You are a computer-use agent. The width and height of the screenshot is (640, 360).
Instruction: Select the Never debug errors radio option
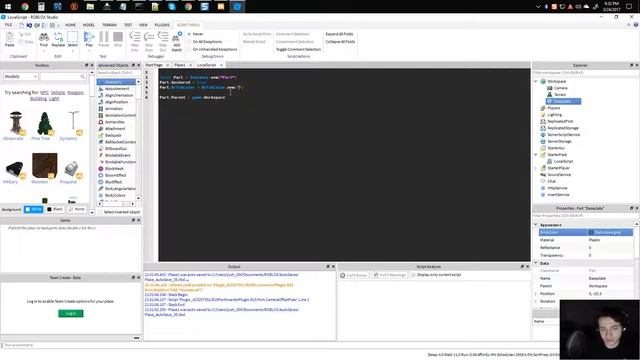[189, 34]
